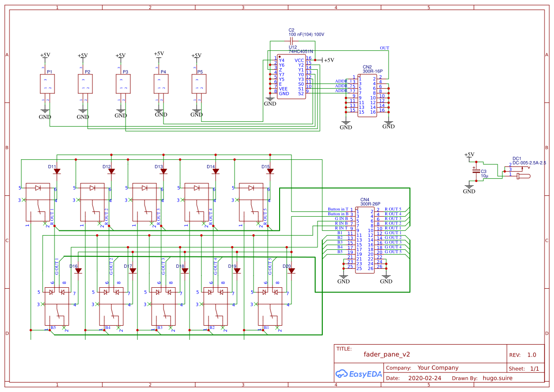This screenshot has height=392, width=554.
Task: Select diode D11 in the relay row
Action: pyautogui.click(x=56, y=171)
